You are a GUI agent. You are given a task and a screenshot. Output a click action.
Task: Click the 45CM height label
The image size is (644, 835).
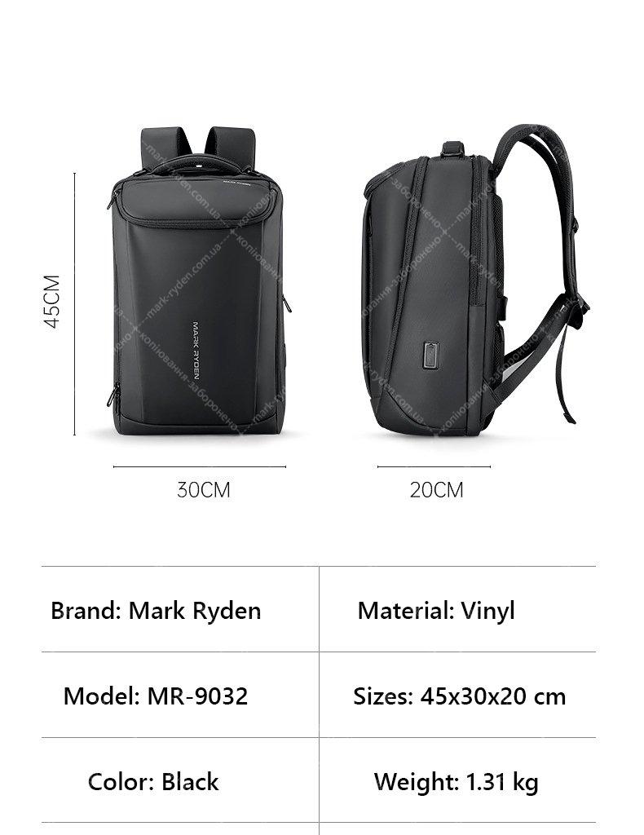[52, 302]
